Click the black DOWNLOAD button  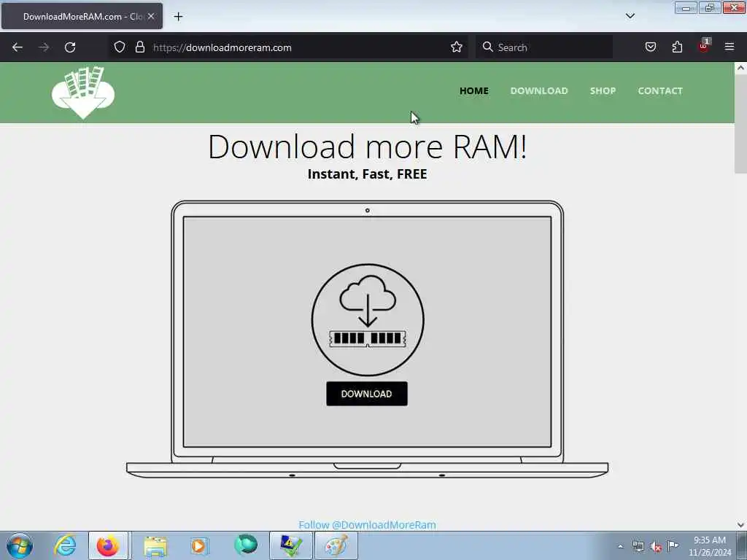point(367,394)
